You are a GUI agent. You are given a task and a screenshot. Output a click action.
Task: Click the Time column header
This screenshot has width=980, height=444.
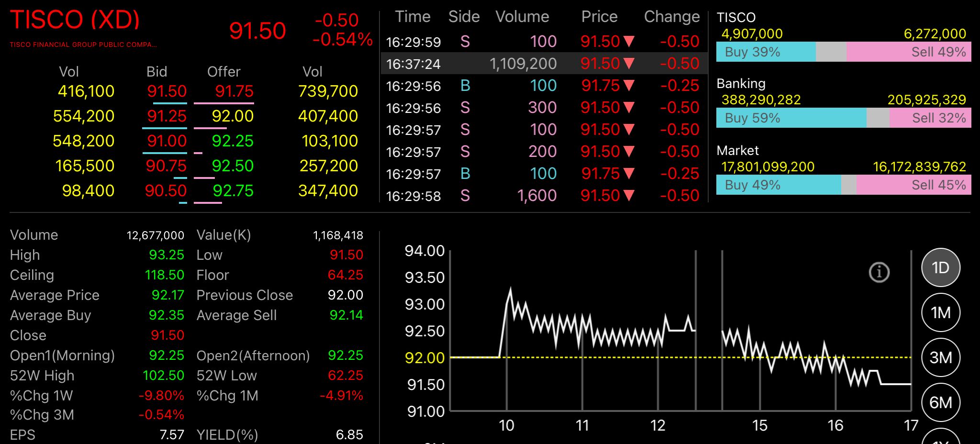tap(413, 17)
